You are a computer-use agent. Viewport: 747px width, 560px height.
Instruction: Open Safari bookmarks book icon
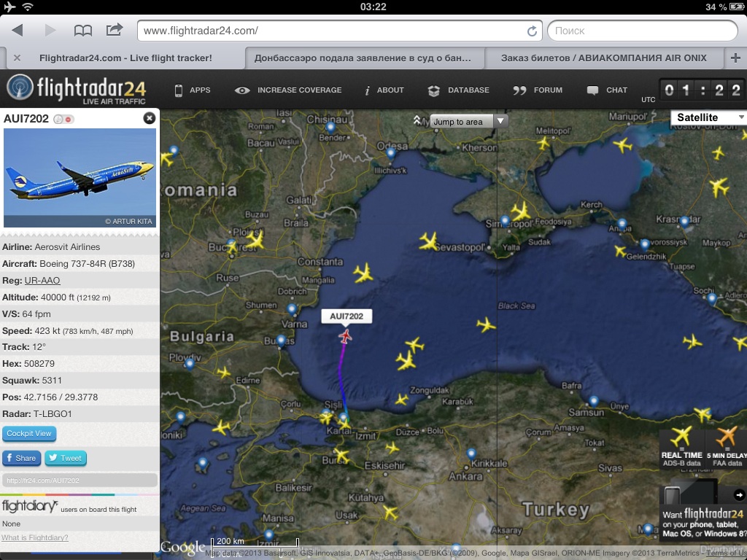(83, 31)
